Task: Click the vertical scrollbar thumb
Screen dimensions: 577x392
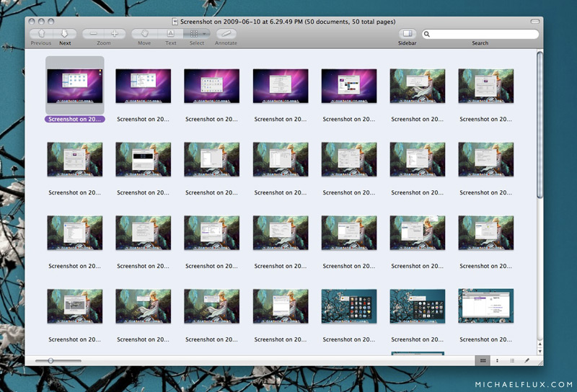Action: [539, 125]
